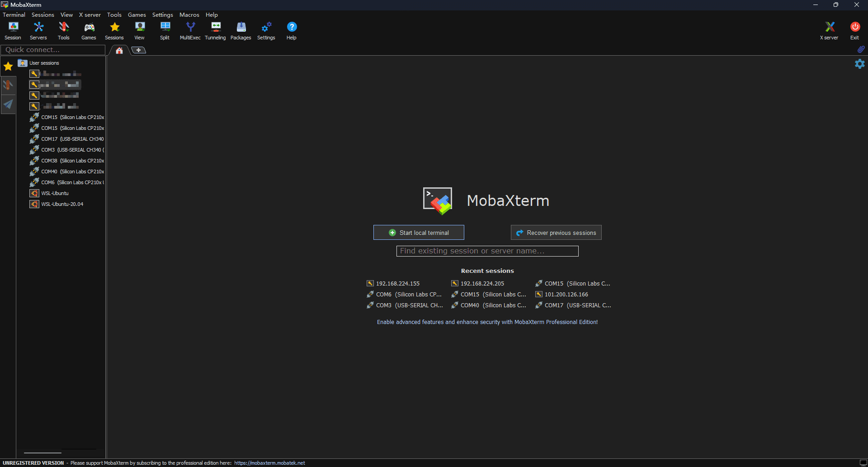Select COM3 (USB-SERIAL CH340 session in sidebar
Viewport: 868px width, 467px height.
coord(67,150)
